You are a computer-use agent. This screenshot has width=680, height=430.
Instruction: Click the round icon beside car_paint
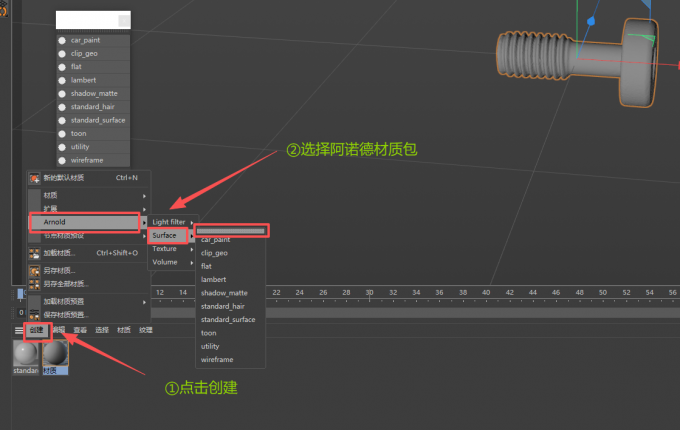pyautogui.click(x=62, y=40)
